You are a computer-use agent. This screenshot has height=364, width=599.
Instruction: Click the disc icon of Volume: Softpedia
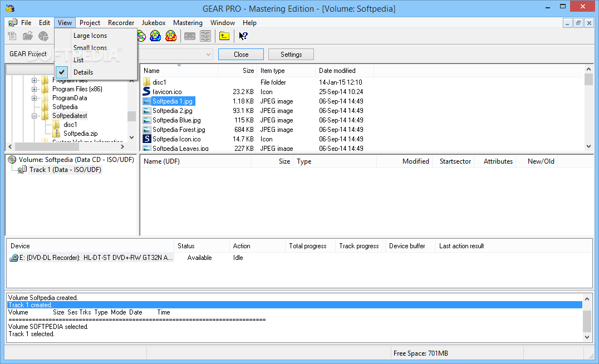[x=12, y=160]
